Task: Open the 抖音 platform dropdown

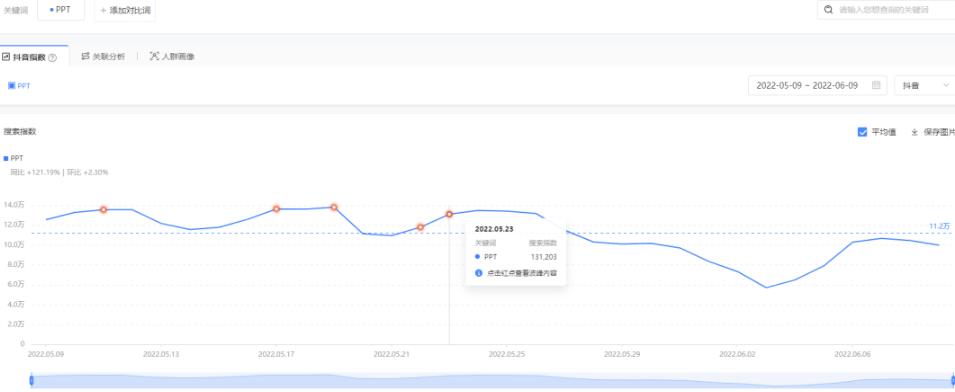Action: pyautogui.click(x=925, y=85)
